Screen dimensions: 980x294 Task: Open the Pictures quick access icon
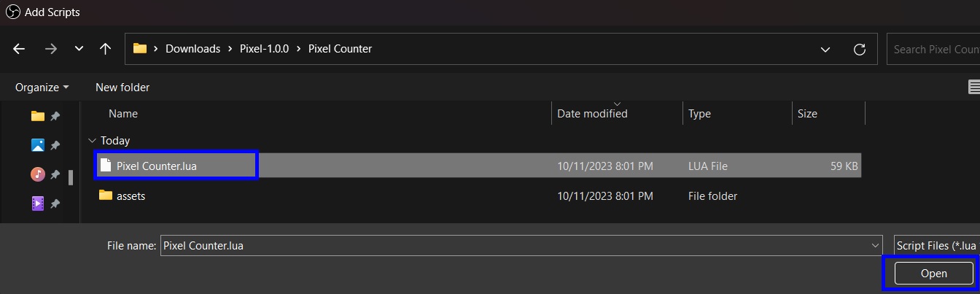click(38, 145)
